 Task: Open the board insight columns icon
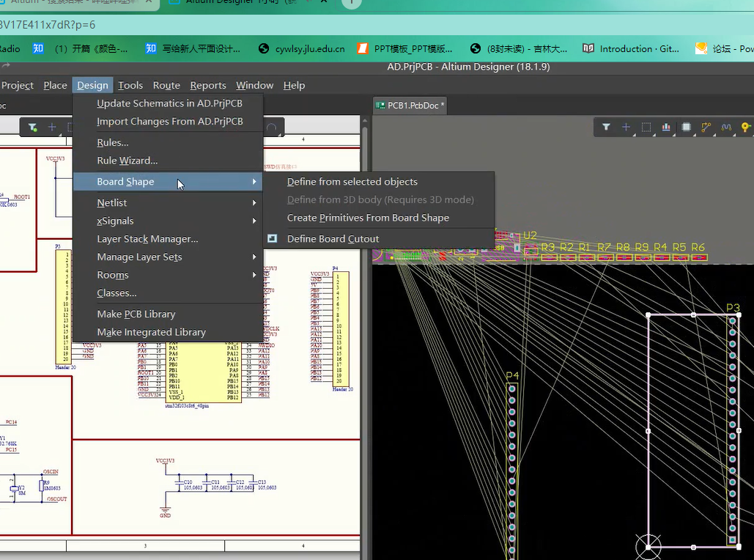point(666,127)
